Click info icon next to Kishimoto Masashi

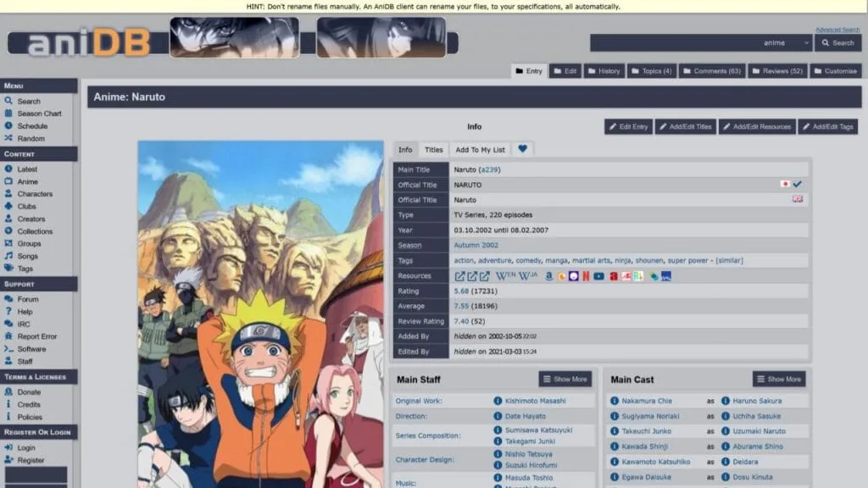[498, 401]
